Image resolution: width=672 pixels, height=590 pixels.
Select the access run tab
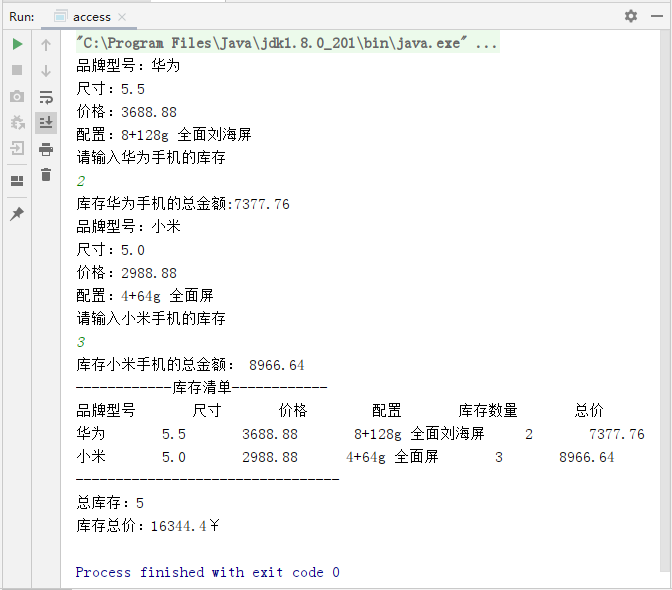point(91,17)
